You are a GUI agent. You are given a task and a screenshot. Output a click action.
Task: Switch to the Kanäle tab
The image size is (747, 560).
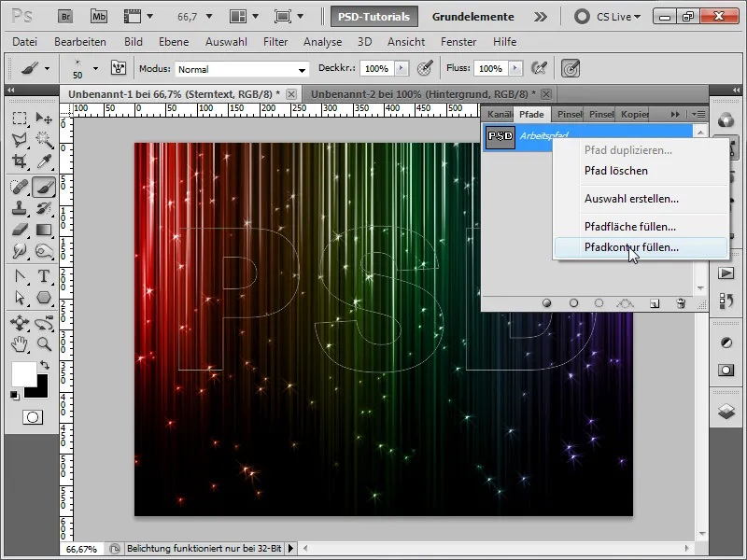[x=499, y=114]
